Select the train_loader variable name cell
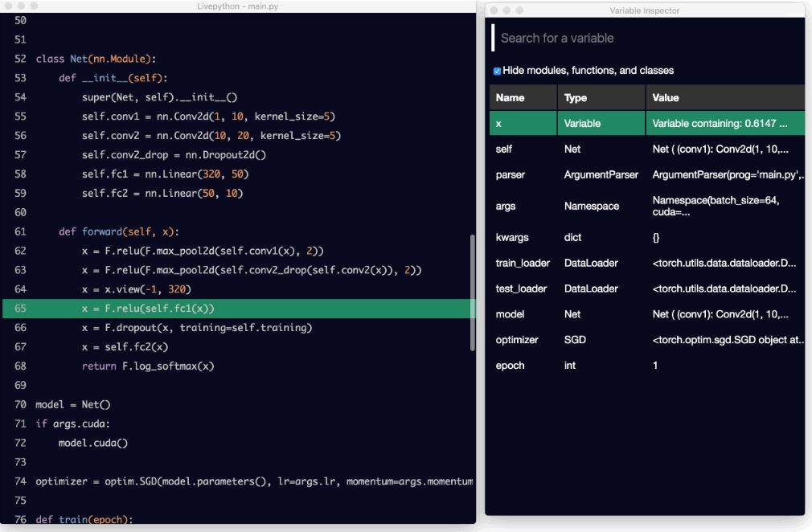Screen dimensions: 812x532 click(523, 263)
